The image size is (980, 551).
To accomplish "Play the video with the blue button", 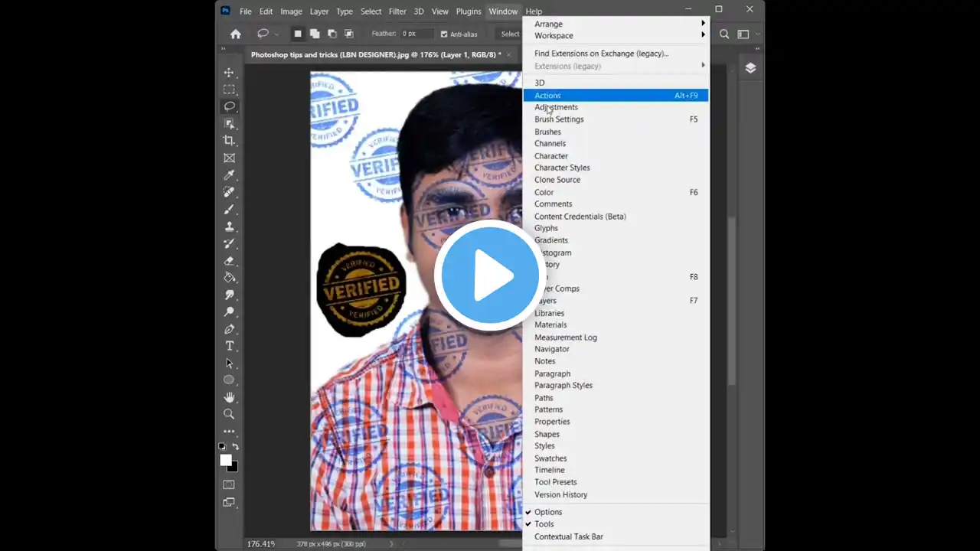I will coord(489,275).
